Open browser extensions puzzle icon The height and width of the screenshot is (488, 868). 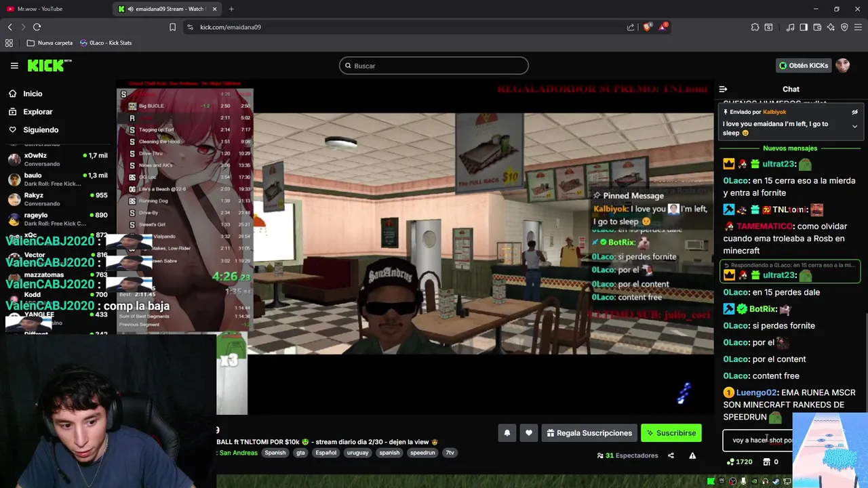click(755, 27)
